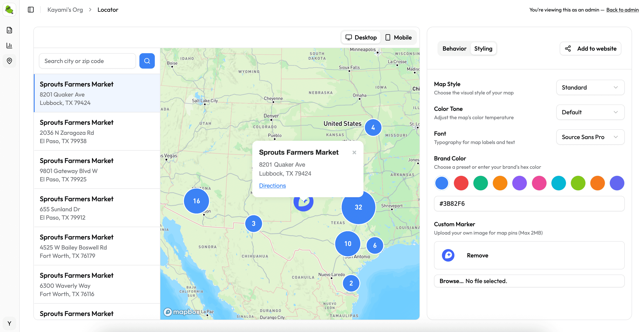Click the custom marker pin preview icon
Image resolution: width=644 pixels, height=332 pixels.
(449, 255)
